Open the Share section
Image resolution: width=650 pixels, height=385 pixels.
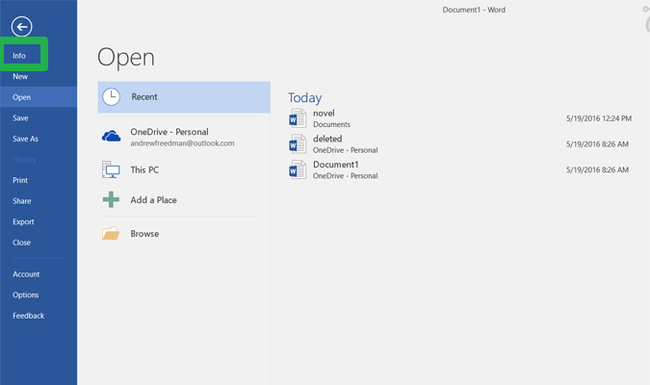tap(22, 201)
